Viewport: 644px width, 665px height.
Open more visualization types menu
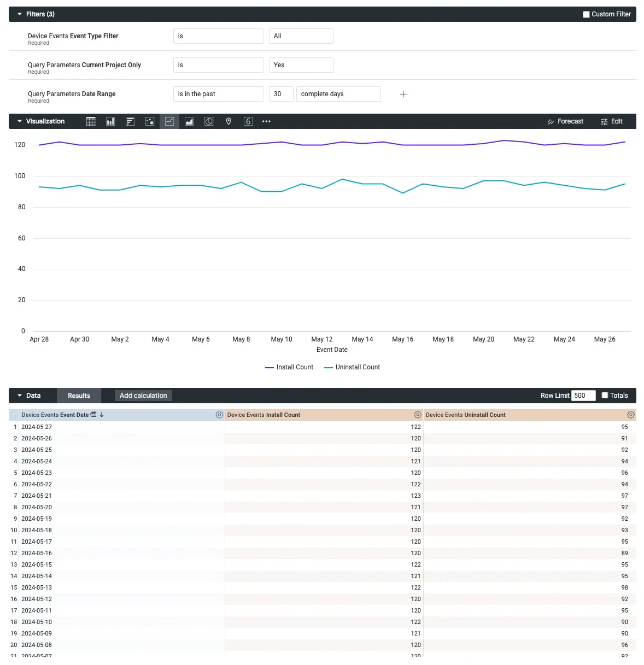pyautogui.click(x=266, y=121)
